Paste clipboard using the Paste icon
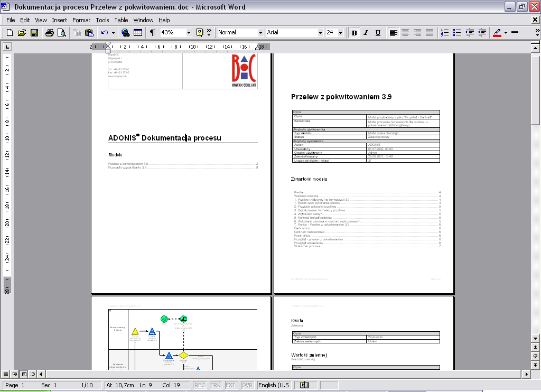This screenshot has width=541, height=392. coord(89,32)
